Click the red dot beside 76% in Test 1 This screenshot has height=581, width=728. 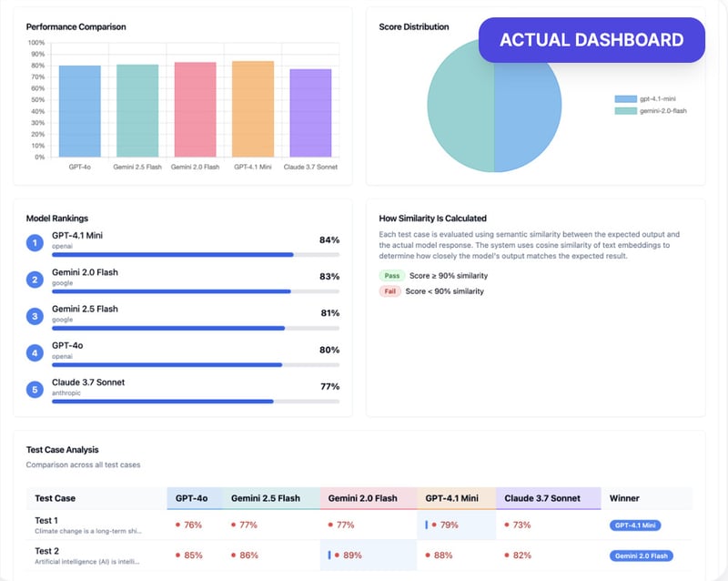[177, 525]
